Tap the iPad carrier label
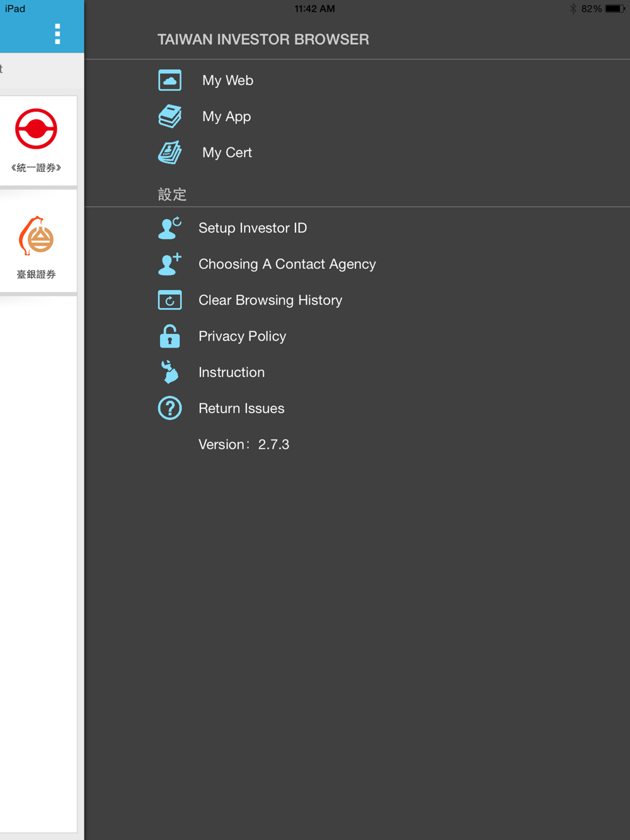Screen dimensions: 630x840 [15, 9]
